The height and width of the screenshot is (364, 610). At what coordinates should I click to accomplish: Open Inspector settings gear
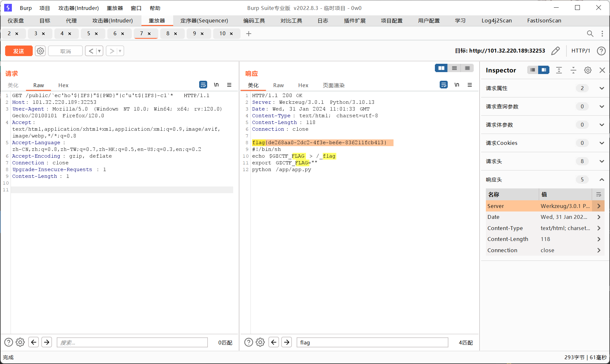(x=588, y=70)
